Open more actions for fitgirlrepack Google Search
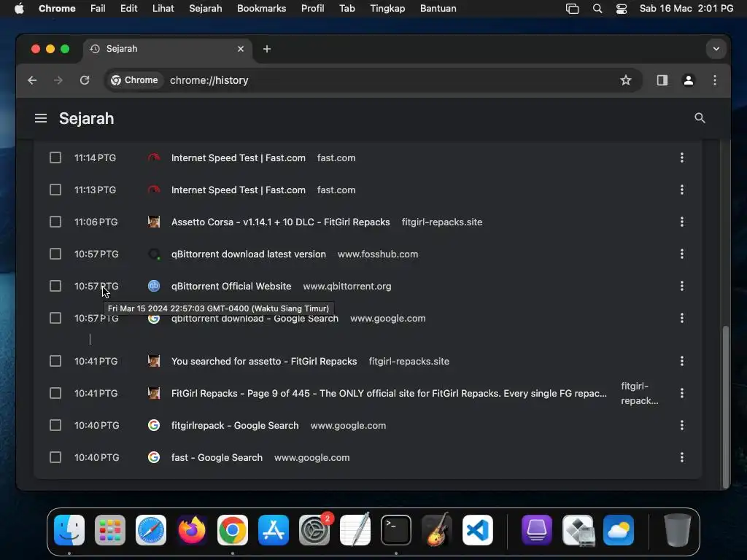Screen dimensions: 747x560 tap(682, 425)
